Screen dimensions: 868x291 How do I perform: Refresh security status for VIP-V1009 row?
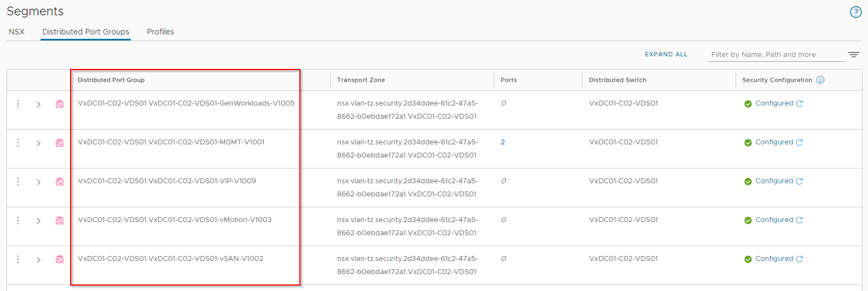(800, 181)
